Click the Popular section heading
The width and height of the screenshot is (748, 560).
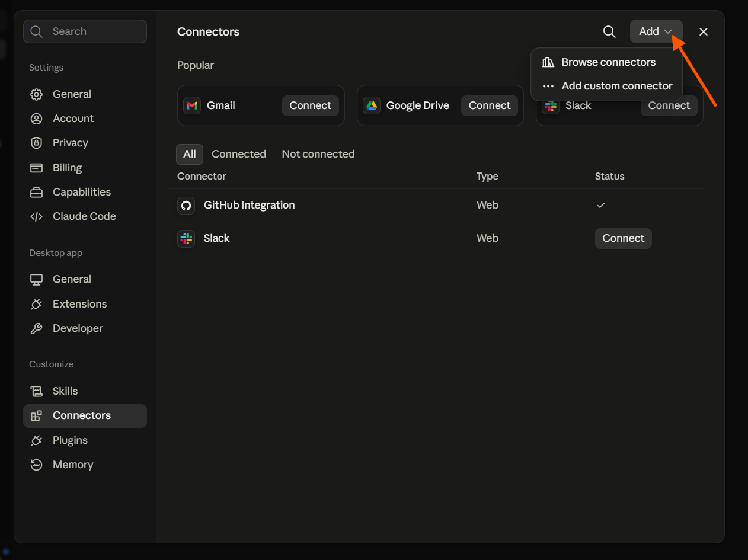tap(196, 65)
